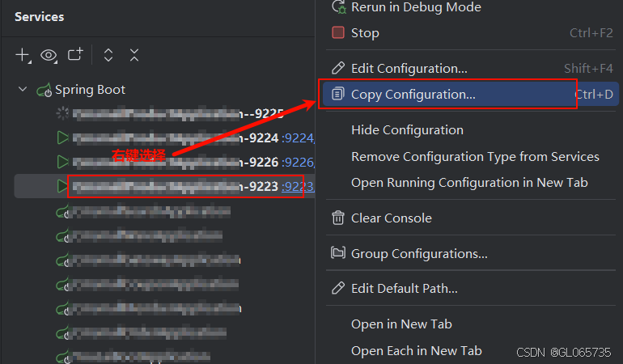The height and width of the screenshot is (364, 623).
Task: Open the underlined :9223 port link
Action: click(298, 186)
